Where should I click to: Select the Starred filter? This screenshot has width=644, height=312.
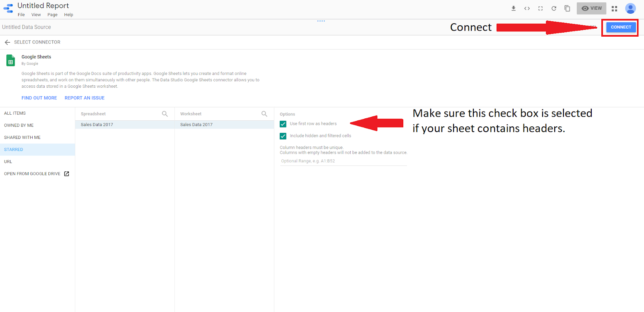[37, 150]
